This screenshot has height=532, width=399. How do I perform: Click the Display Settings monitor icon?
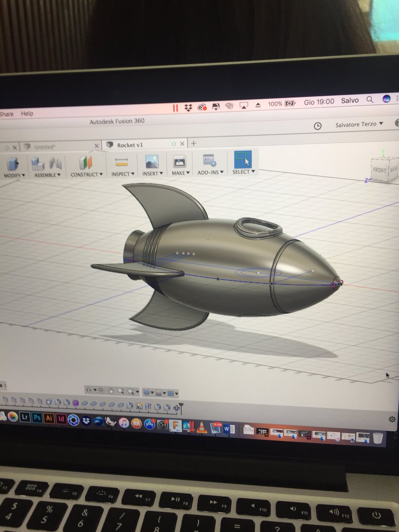(147, 392)
